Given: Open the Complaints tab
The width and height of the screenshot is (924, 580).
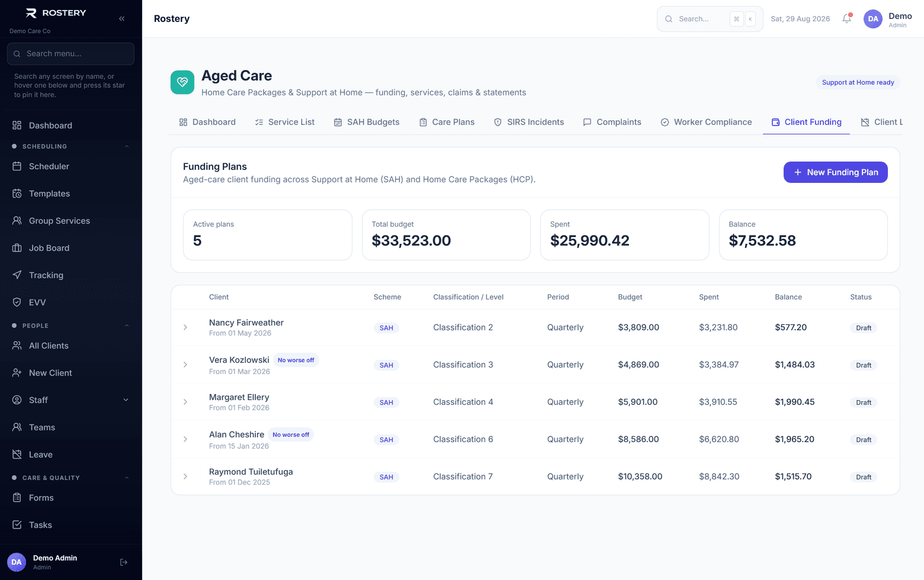Looking at the screenshot, I should tap(612, 122).
